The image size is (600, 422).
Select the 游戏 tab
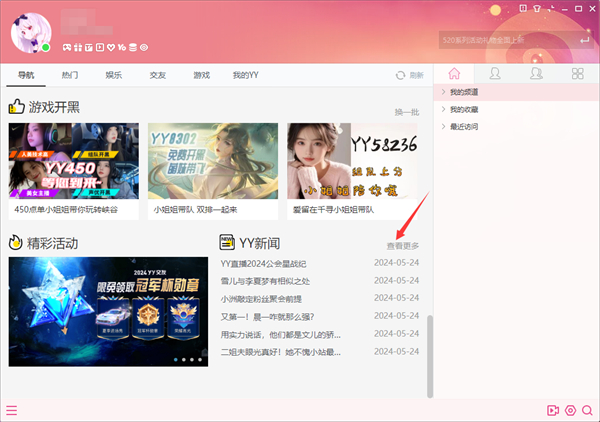click(202, 75)
